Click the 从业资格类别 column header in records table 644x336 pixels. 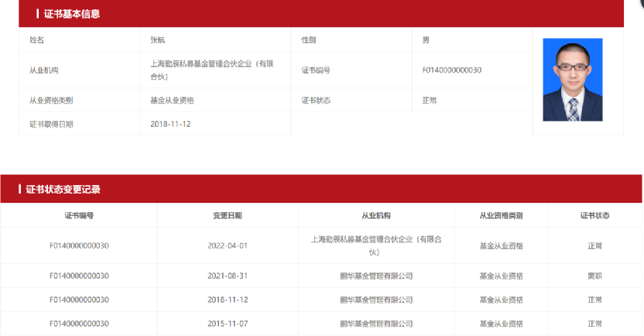click(x=501, y=215)
